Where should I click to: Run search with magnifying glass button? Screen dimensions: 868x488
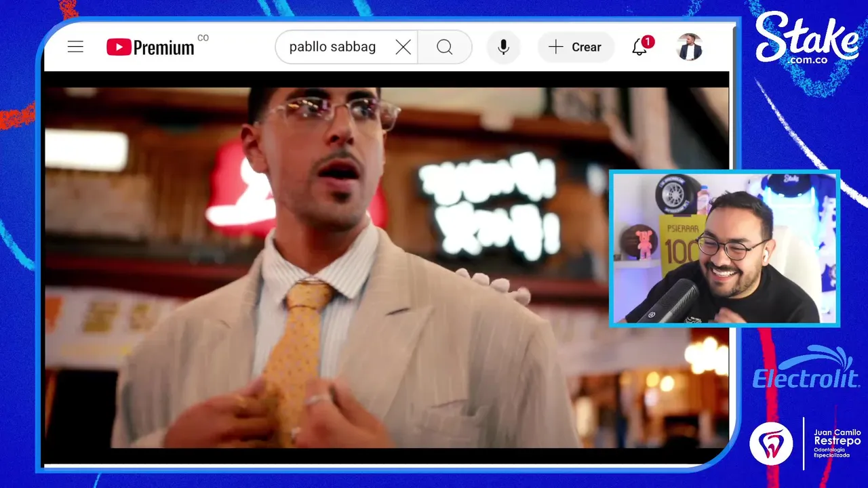(x=444, y=47)
